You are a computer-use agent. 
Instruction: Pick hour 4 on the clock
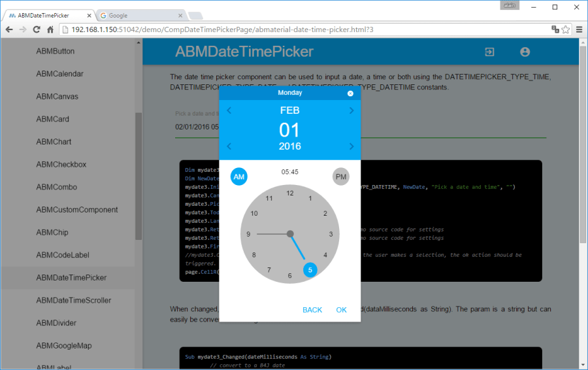(325, 255)
